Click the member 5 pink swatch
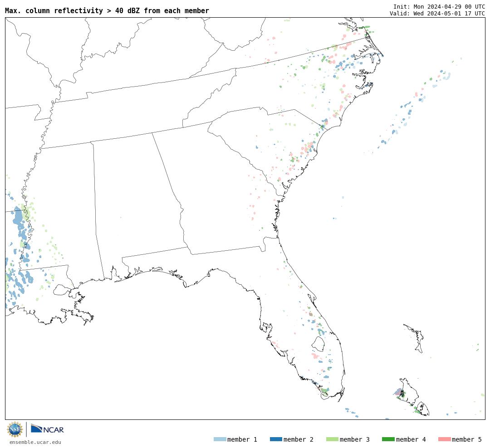This screenshot has width=490, height=448. click(x=445, y=439)
